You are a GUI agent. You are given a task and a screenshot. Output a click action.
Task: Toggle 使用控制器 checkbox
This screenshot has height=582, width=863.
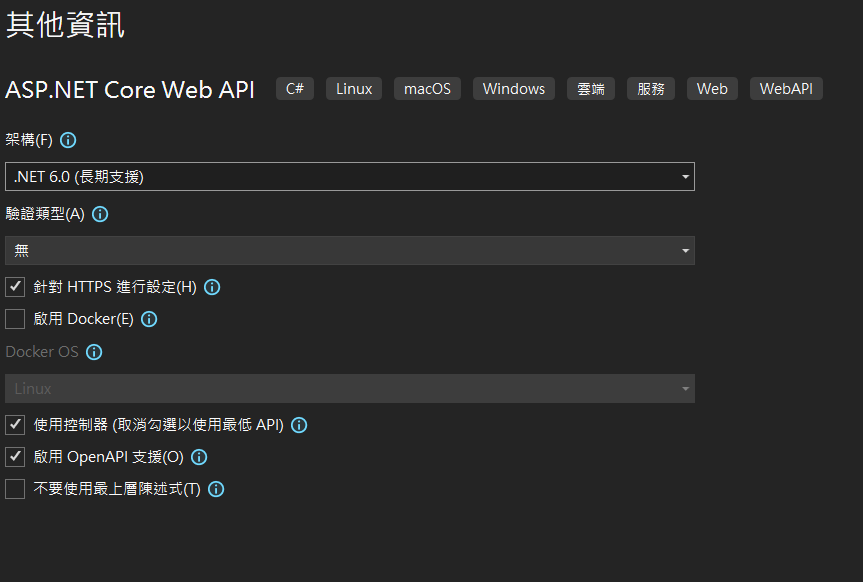coord(15,425)
